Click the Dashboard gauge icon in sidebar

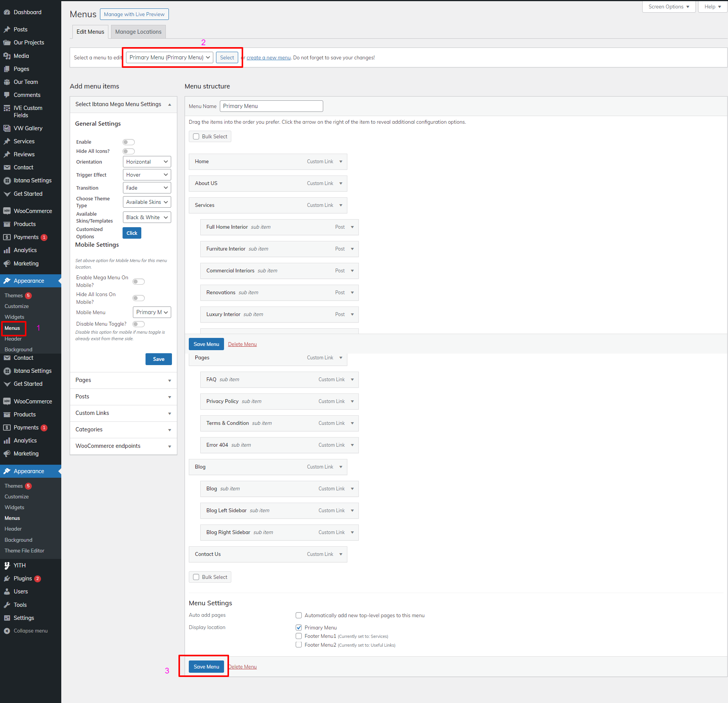click(7, 12)
